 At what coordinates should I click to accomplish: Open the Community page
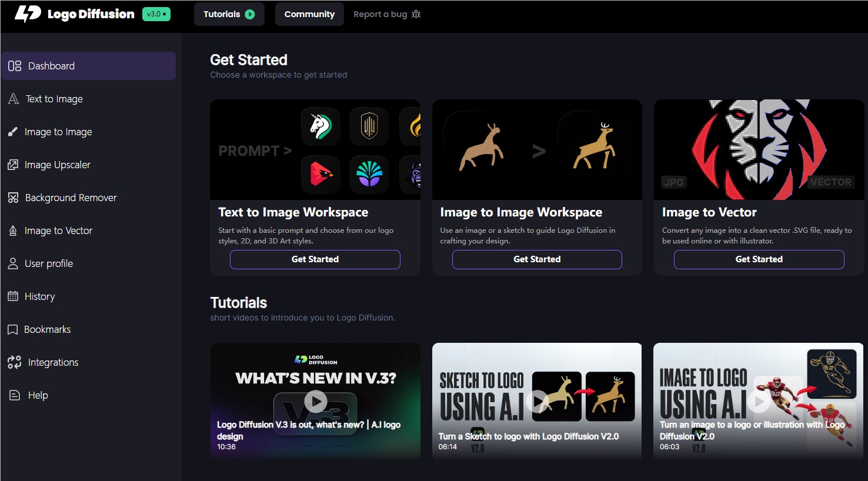[x=309, y=14]
